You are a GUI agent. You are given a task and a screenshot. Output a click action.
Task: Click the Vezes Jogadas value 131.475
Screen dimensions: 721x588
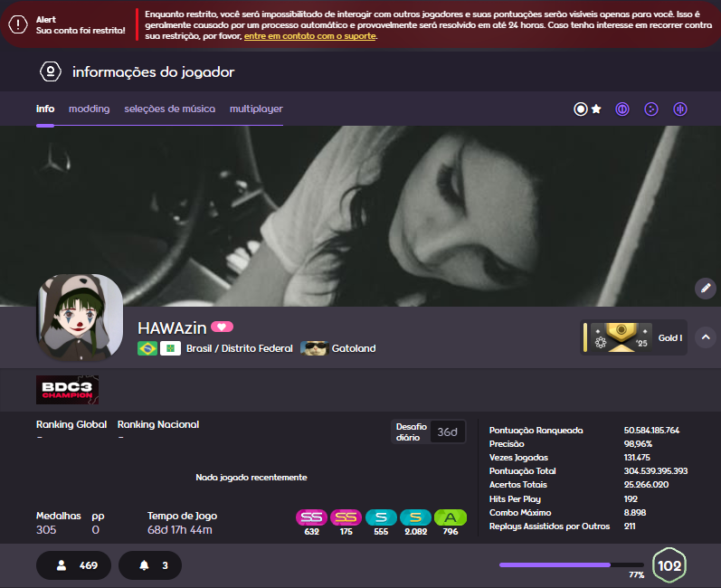(637, 458)
